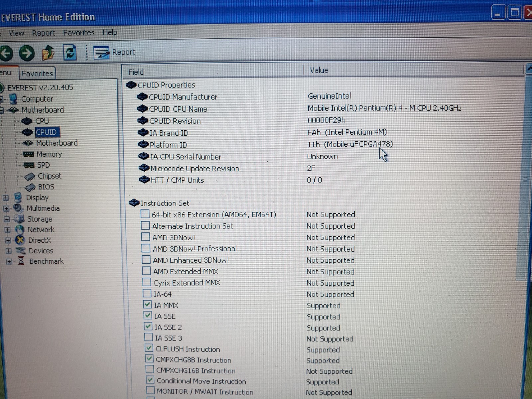Expand the Display tree node

pos(6,198)
